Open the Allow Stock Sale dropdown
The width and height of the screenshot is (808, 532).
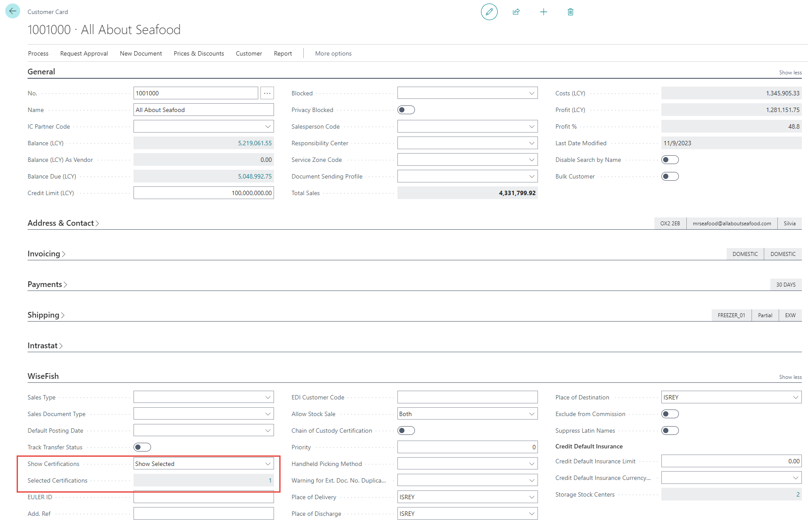[531, 414]
